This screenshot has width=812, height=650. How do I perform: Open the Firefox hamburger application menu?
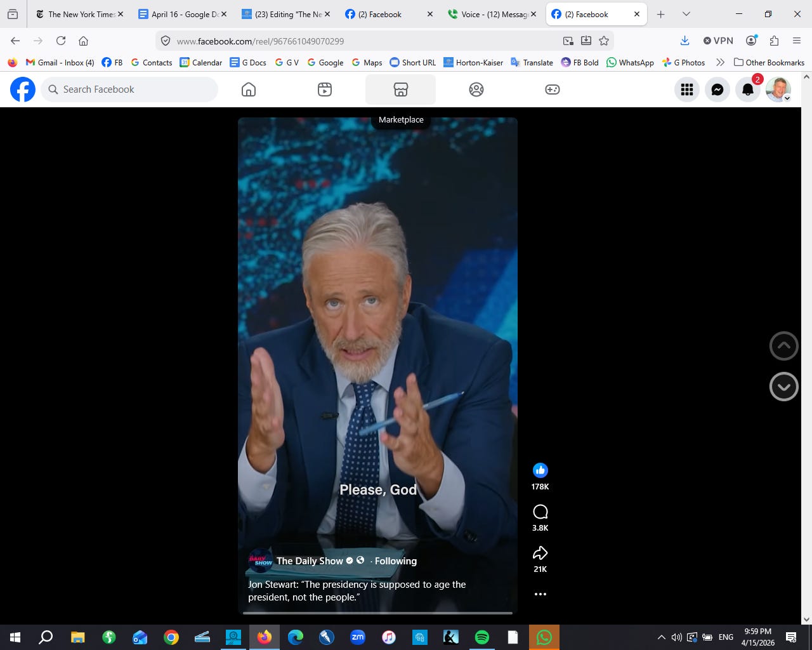pos(797,41)
